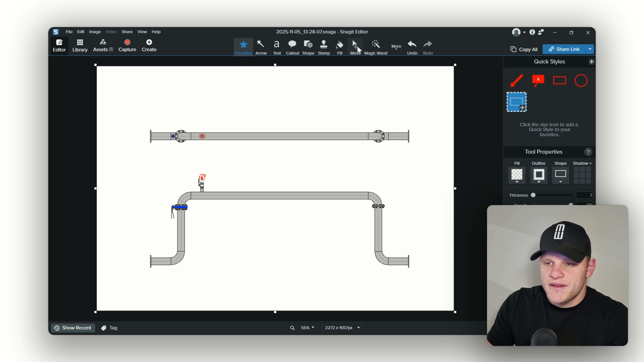Switch to Editor mode

tap(59, 45)
